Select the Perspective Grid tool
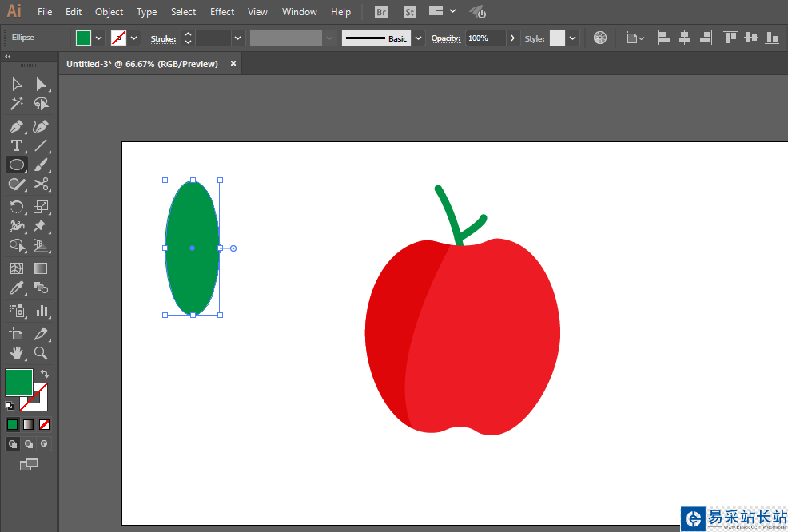Viewport: 788px width, 532px height. point(41,245)
